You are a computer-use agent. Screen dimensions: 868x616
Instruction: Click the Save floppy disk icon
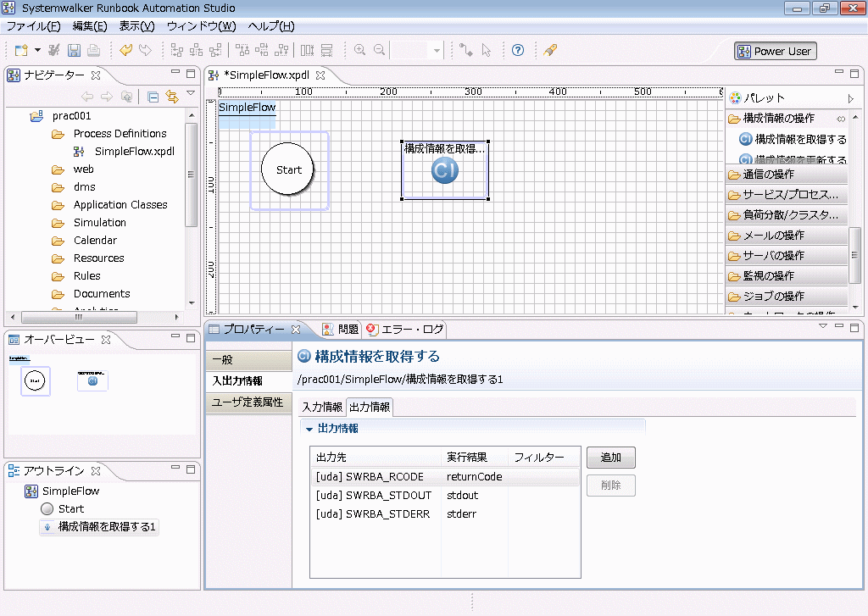coord(74,50)
